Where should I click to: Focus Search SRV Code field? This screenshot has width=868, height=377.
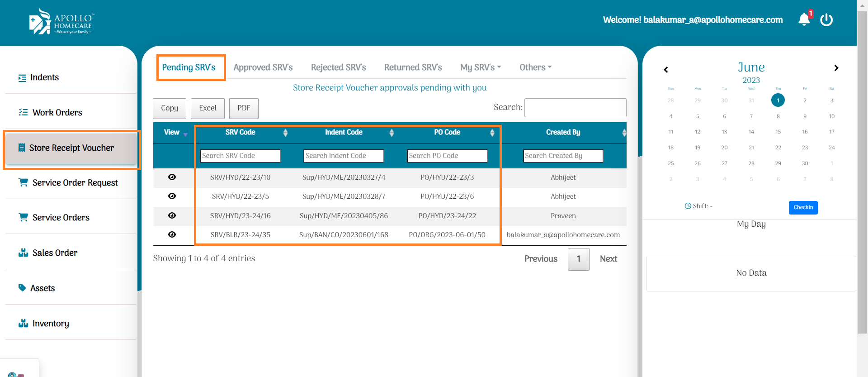click(240, 156)
